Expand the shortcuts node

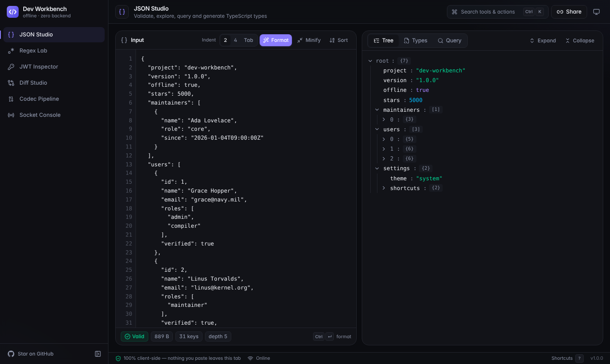(384, 188)
